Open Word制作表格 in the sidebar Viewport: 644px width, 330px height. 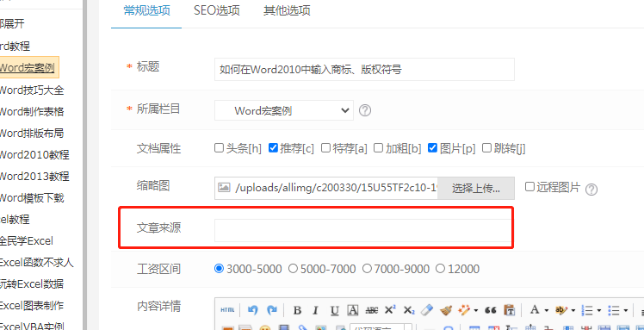tap(32, 112)
